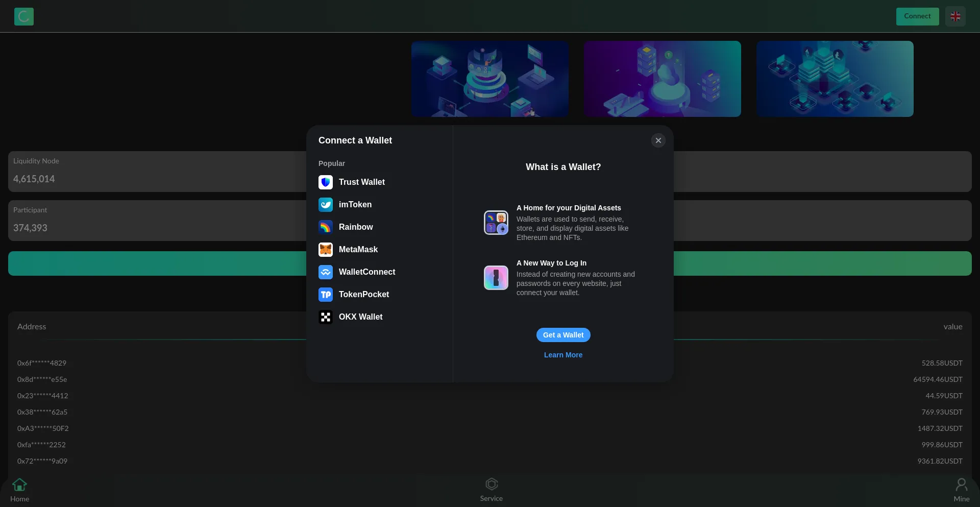This screenshot has width=980, height=507.
Task: Click the Rainbow wallet icon
Action: [x=326, y=227]
